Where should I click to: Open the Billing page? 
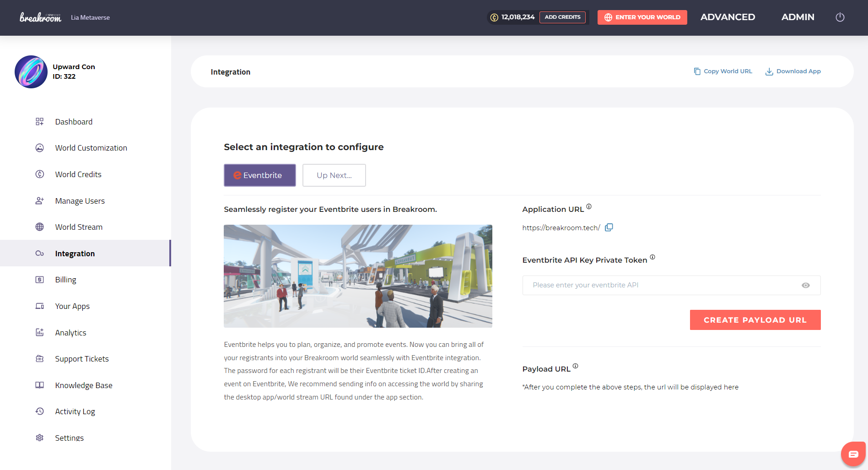tap(66, 280)
